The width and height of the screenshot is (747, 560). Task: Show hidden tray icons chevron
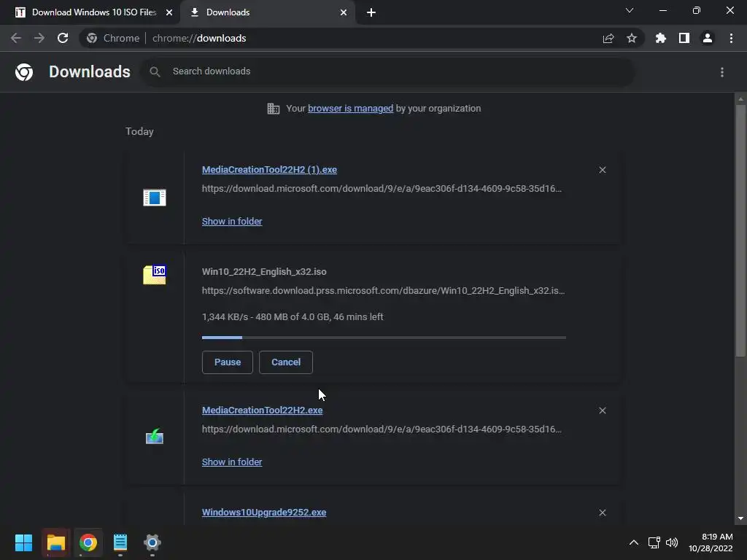tap(634, 542)
